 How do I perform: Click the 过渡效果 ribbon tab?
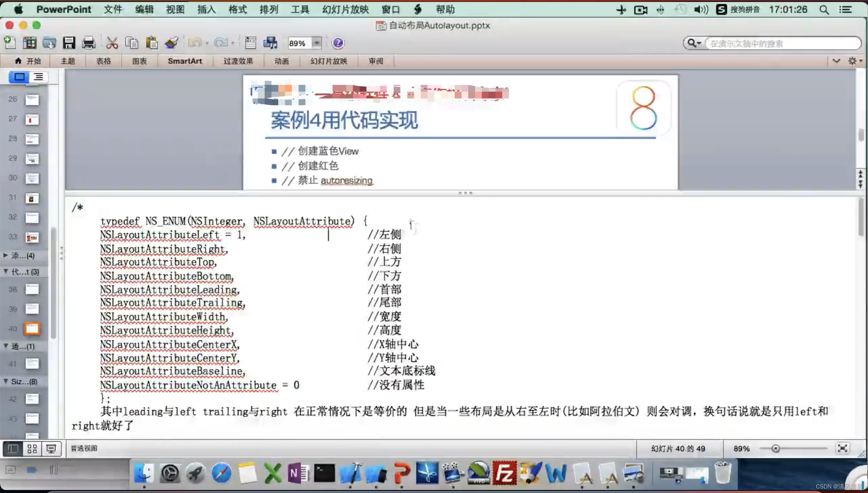point(238,61)
